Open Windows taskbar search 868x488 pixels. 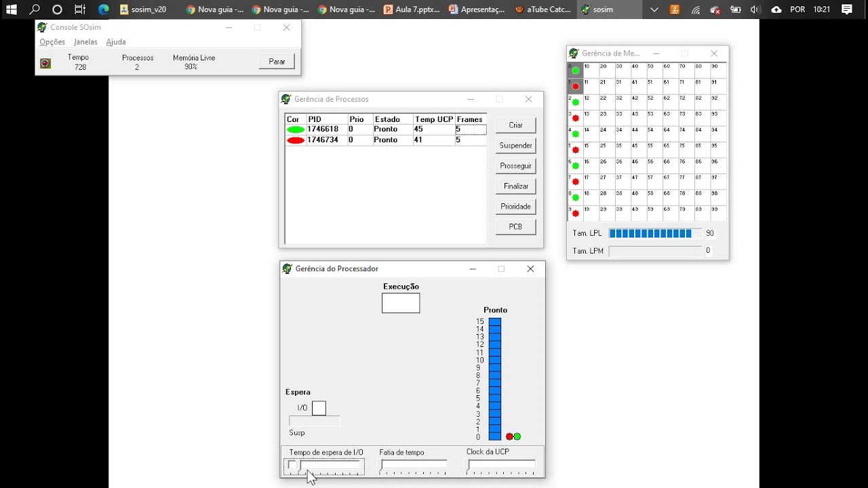35,9
